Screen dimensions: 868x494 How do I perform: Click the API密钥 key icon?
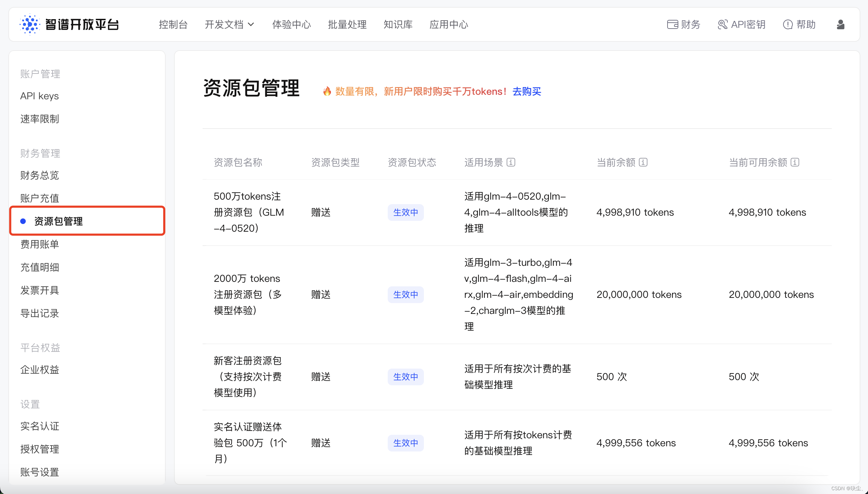(x=723, y=24)
